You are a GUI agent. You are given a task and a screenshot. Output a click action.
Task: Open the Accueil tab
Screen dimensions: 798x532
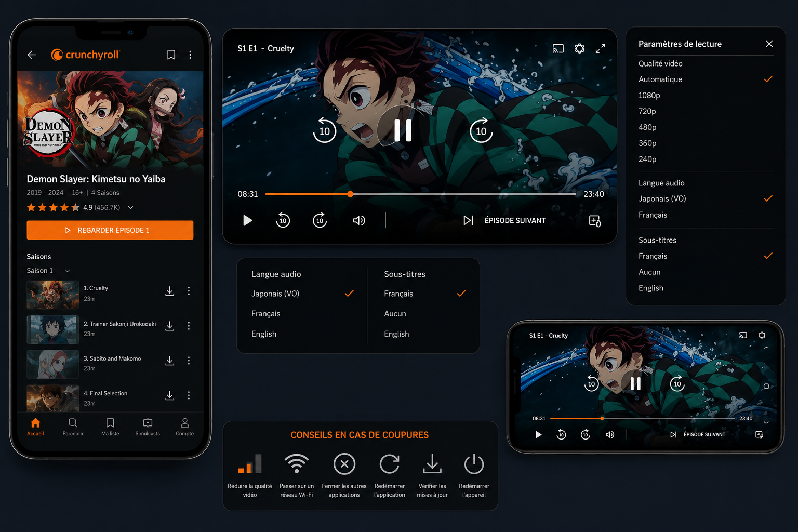click(35, 427)
